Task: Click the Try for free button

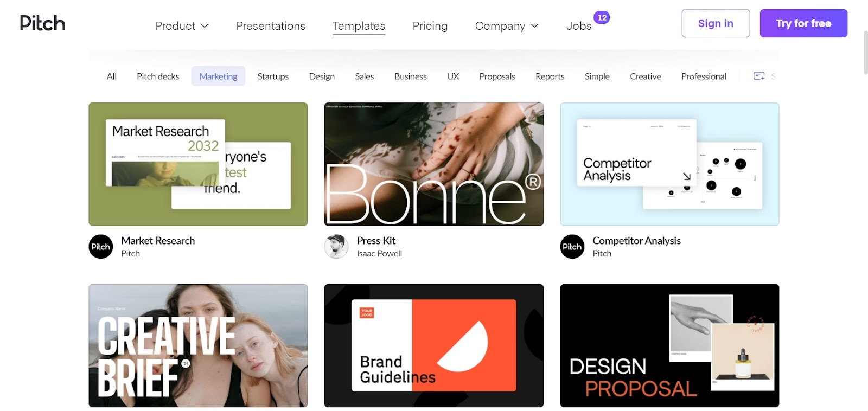Action: (803, 23)
